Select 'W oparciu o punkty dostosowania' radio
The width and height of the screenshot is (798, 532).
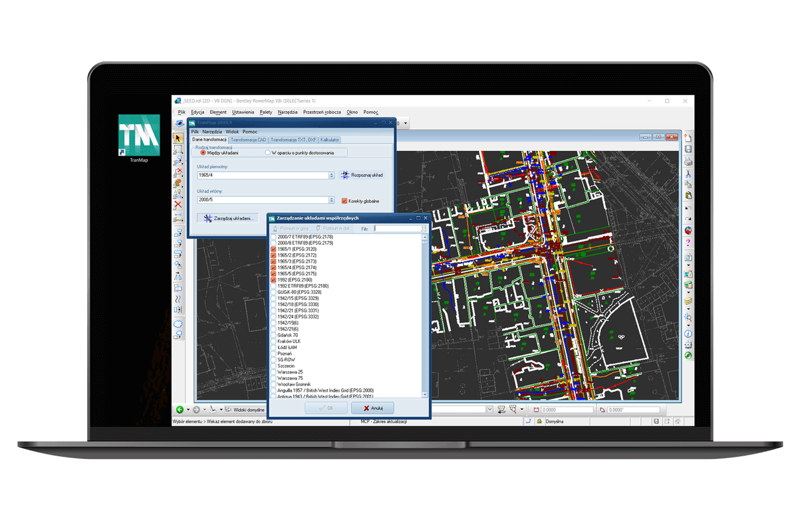pyautogui.click(x=267, y=152)
